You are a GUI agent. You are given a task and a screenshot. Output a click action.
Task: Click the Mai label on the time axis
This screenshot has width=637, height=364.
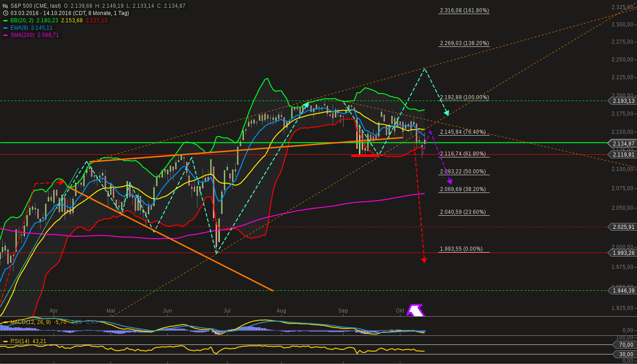click(x=111, y=311)
